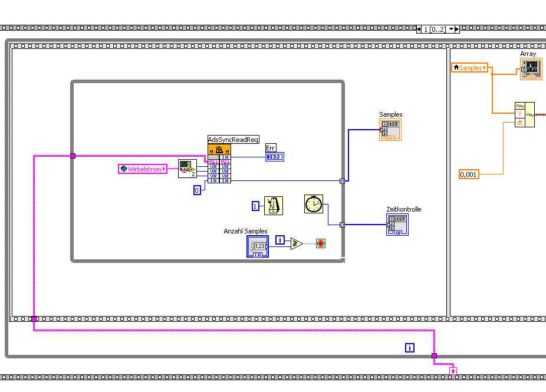Viewport: 546px width, 392px height.
Task: Click the Tick Count clock node
Action: click(314, 204)
